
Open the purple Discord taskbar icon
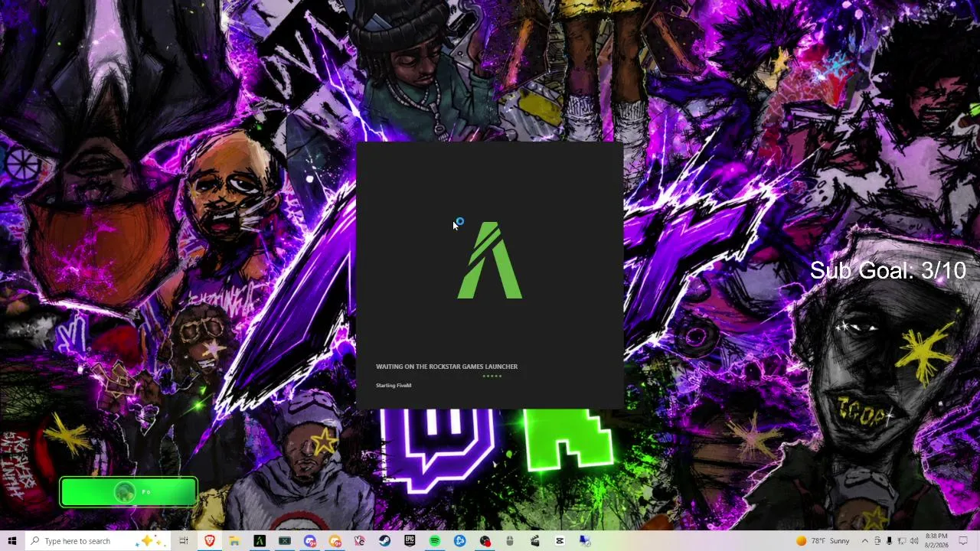(x=310, y=541)
